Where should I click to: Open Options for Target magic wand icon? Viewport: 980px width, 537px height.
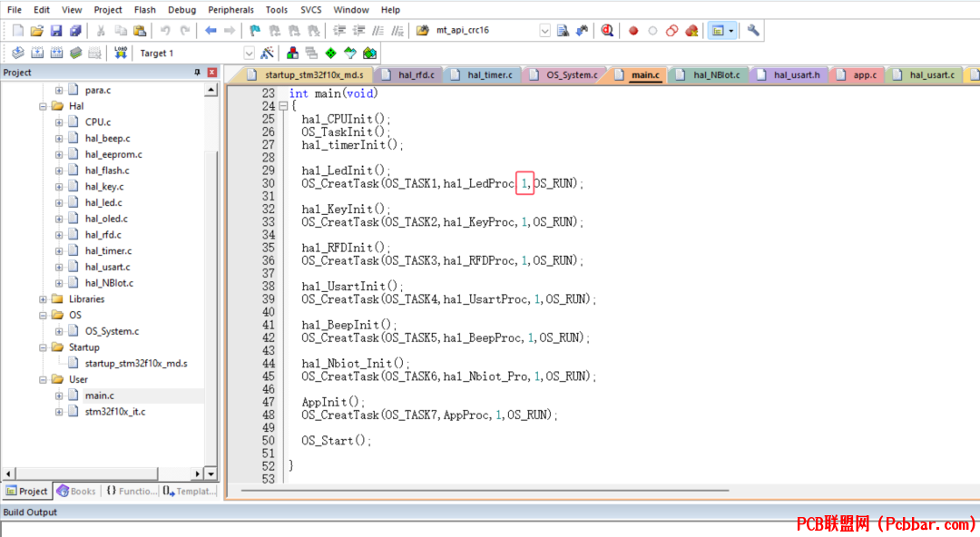[x=267, y=54]
